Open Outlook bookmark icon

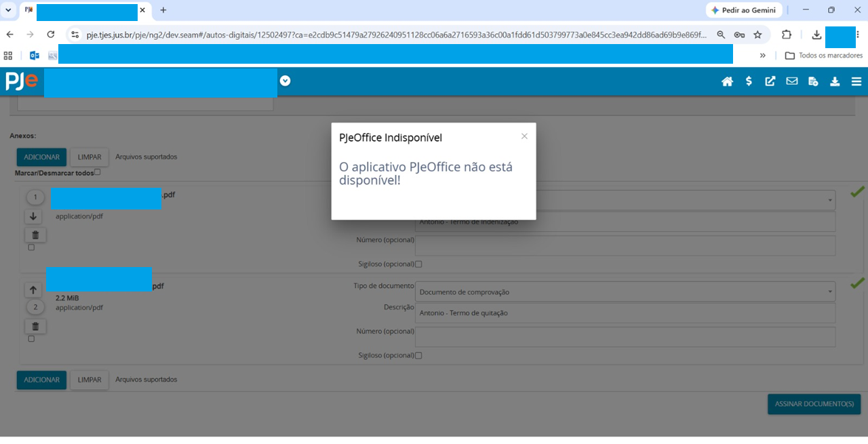tap(34, 56)
